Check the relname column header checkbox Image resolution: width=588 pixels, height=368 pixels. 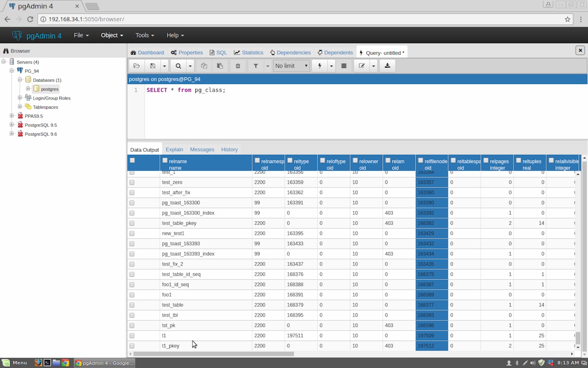point(165,161)
